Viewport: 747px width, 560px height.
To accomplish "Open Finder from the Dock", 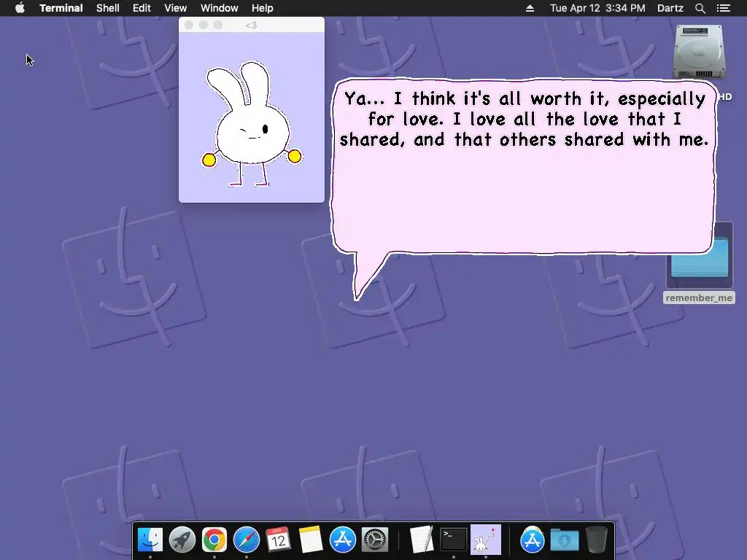I will click(x=150, y=540).
